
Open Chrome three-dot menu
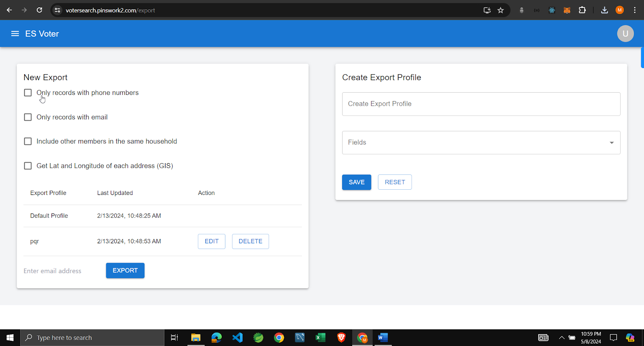click(x=635, y=10)
